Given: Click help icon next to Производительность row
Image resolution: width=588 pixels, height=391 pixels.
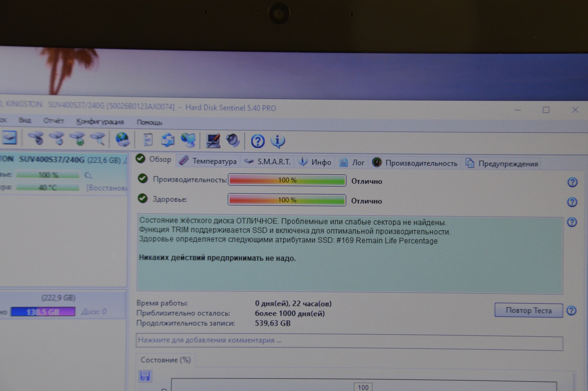Looking at the screenshot, I should [x=572, y=182].
